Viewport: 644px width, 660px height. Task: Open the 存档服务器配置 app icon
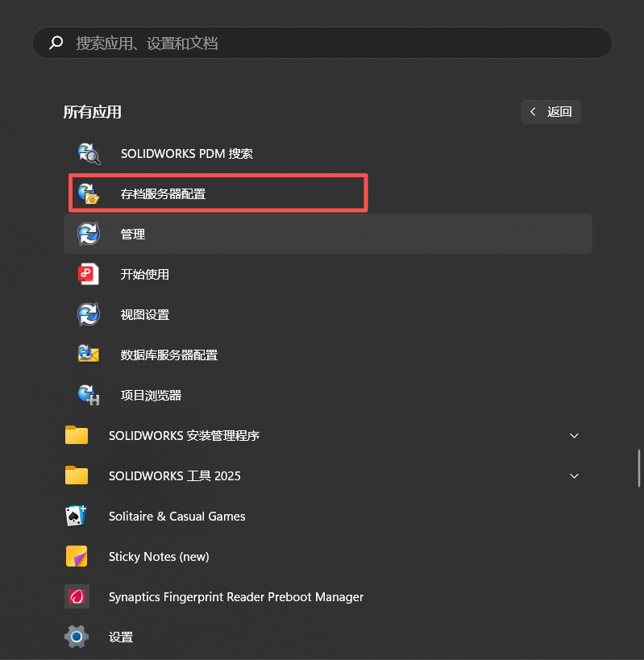(x=89, y=193)
